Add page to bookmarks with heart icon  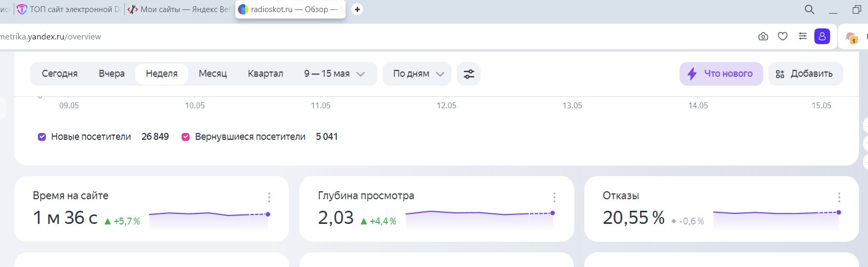click(783, 36)
